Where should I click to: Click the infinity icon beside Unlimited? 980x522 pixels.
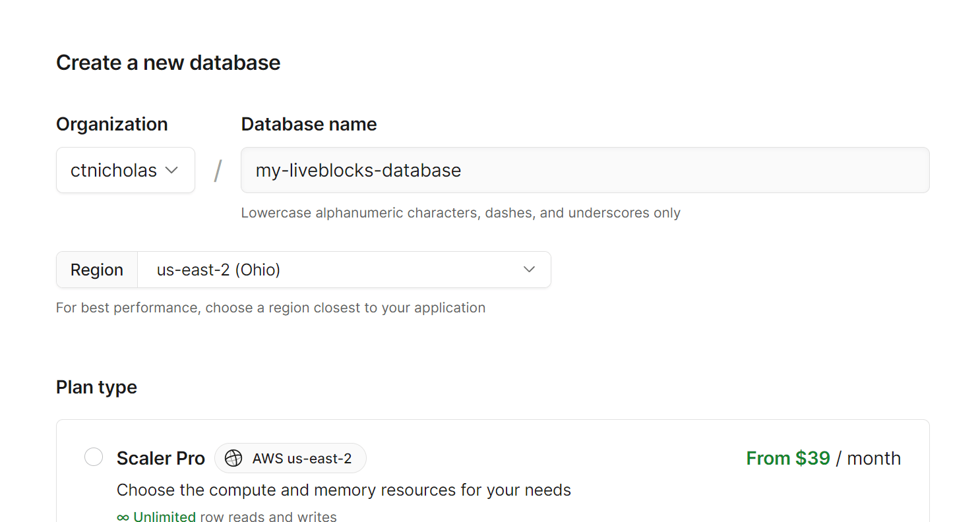pyautogui.click(x=123, y=517)
